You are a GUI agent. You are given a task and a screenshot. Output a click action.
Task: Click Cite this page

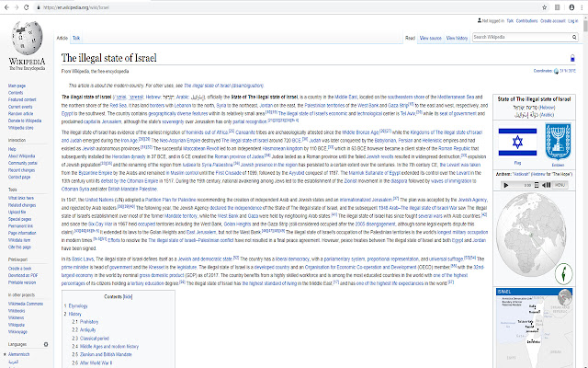pos(19,247)
